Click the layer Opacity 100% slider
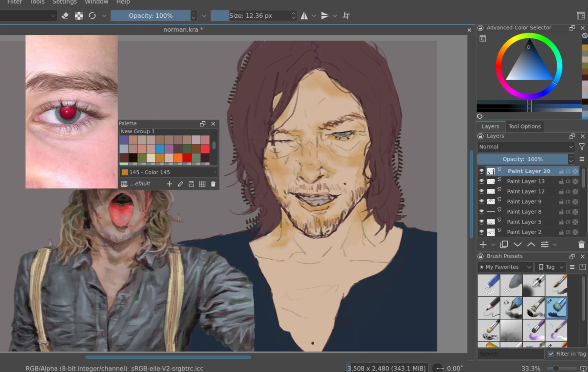The width and height of the screenshot is (588, 372). (523, 159)
